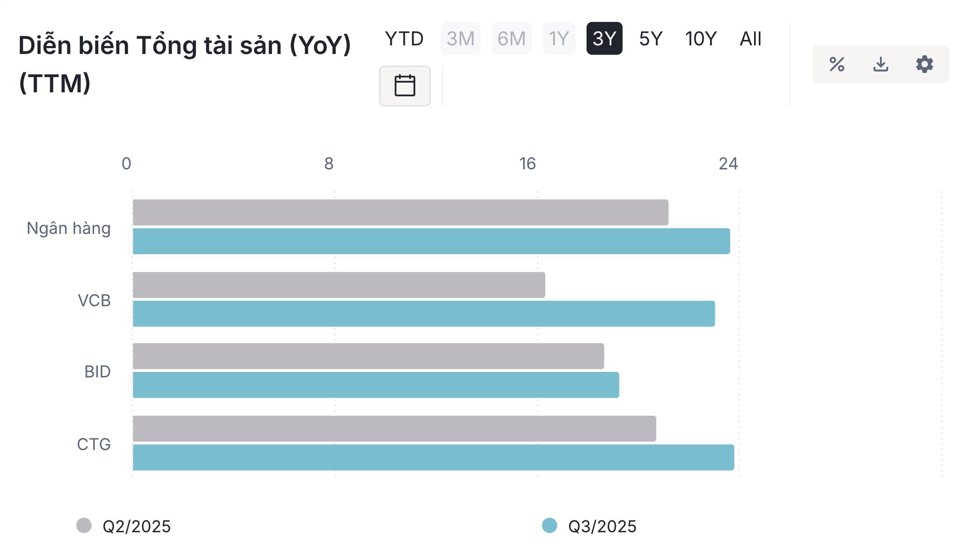Click the gray Q2/2025 legend dot
The height and width of the screenshot is (560, 954).
click(84, 526)
